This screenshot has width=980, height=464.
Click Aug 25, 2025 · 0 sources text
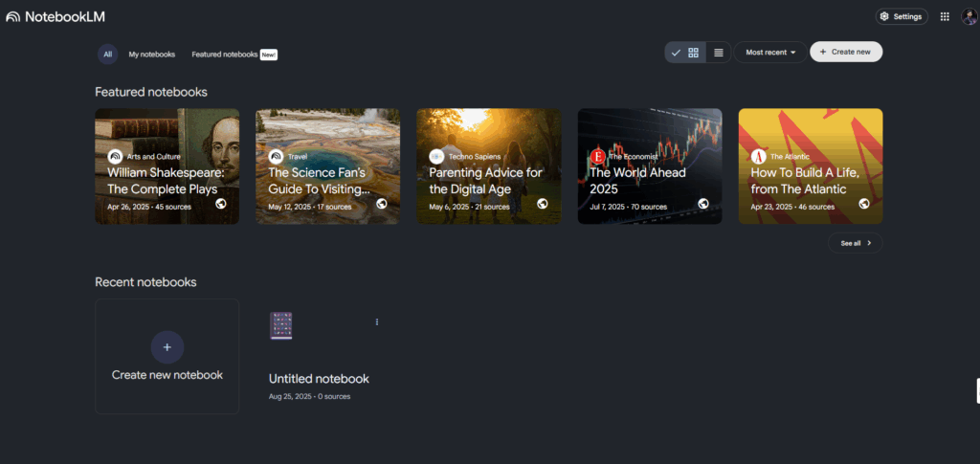coord(309,397)
